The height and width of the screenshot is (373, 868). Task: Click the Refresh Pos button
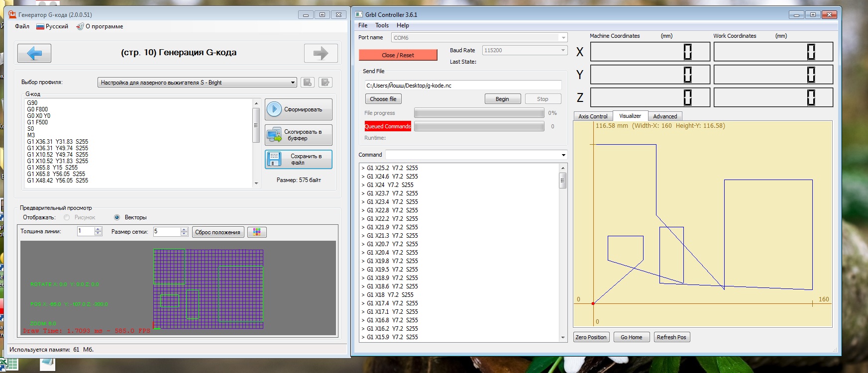click(x=671, y=337)
